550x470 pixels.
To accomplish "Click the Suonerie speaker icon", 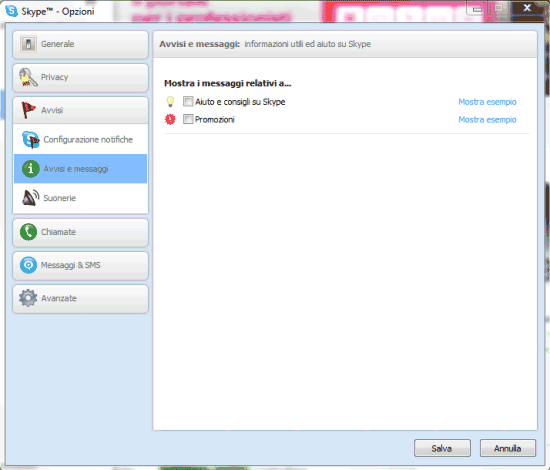I will (31, 198).
